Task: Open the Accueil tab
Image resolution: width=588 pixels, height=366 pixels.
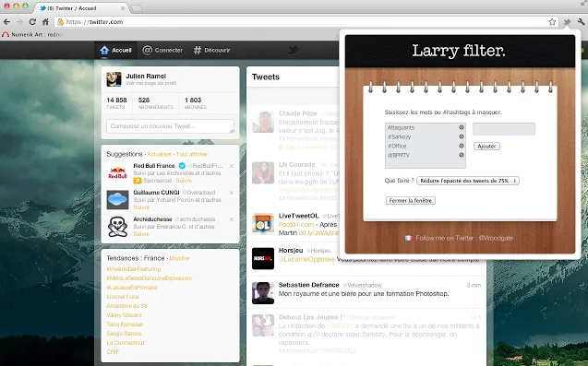Action: point(116,50)
